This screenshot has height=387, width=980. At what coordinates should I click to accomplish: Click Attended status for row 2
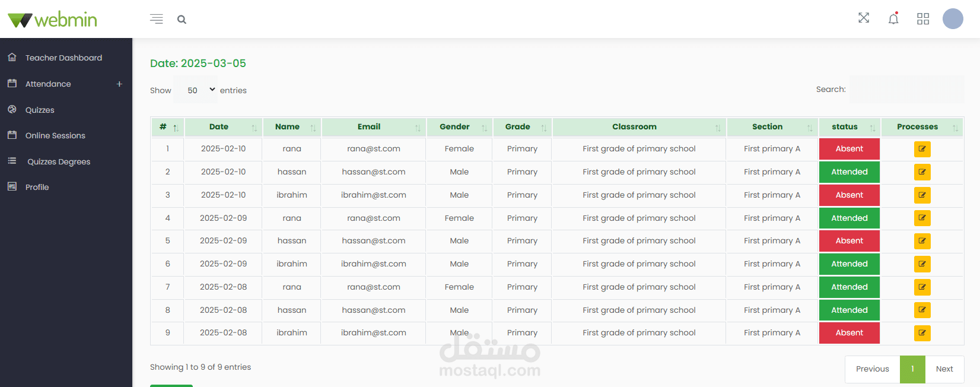849,172
